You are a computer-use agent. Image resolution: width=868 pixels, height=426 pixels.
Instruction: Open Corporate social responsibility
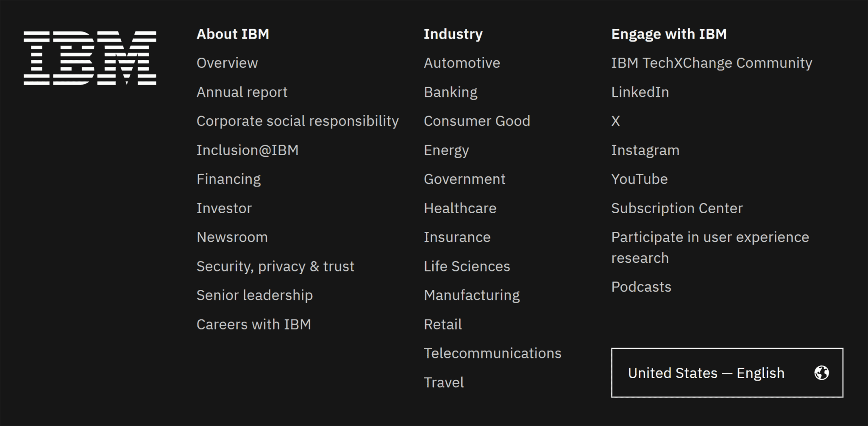coord(298,121)
